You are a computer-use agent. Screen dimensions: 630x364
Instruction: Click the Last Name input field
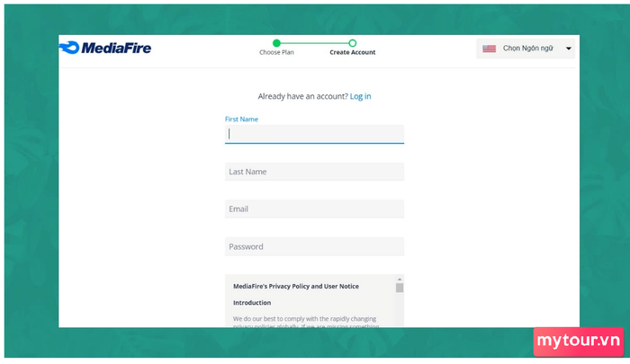314,172
